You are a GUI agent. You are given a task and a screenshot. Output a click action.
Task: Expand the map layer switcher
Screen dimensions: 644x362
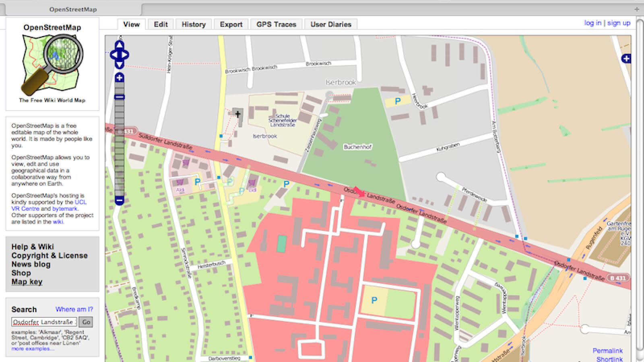626,59
